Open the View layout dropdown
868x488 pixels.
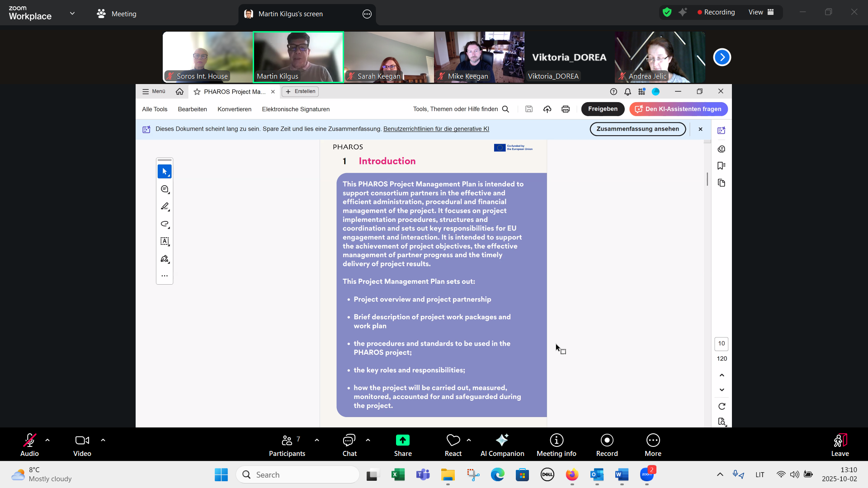[x=761, y=12]
